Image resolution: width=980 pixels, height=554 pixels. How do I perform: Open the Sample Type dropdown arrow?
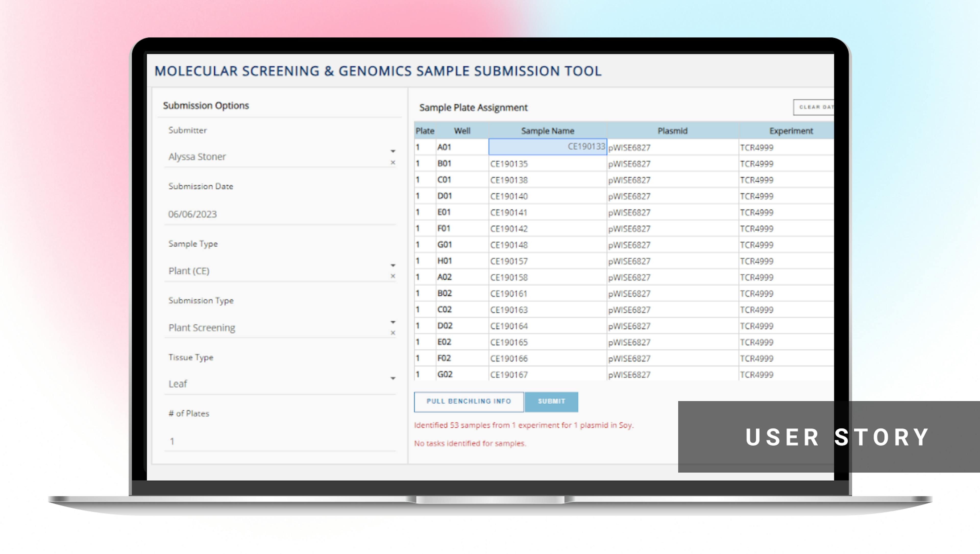[x=393, y=266]
